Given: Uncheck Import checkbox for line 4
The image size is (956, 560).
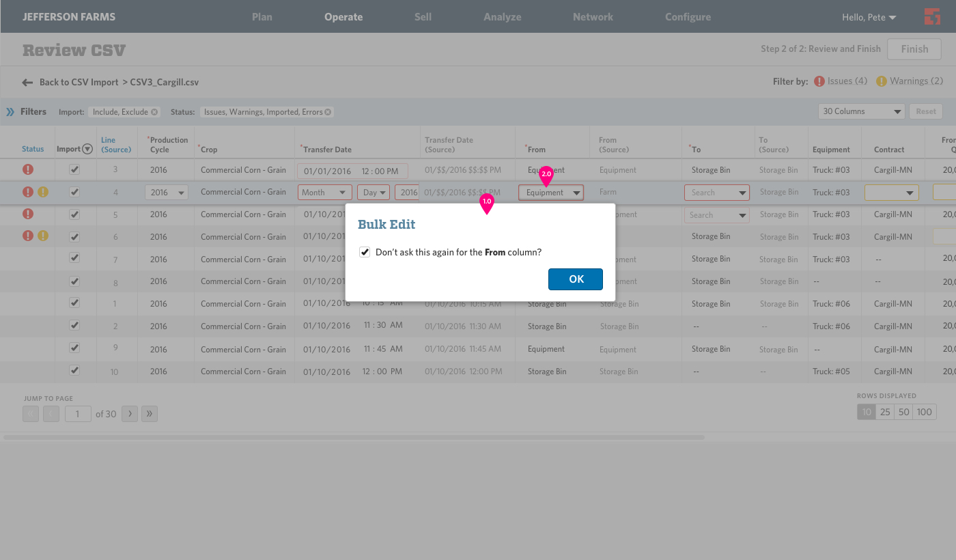Looking at the screenshot, I should [75, 192].
